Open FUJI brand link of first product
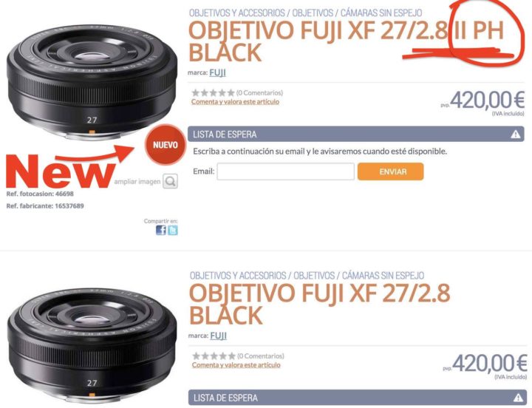The width and height of the screenshot is (532, 408). 217,72
